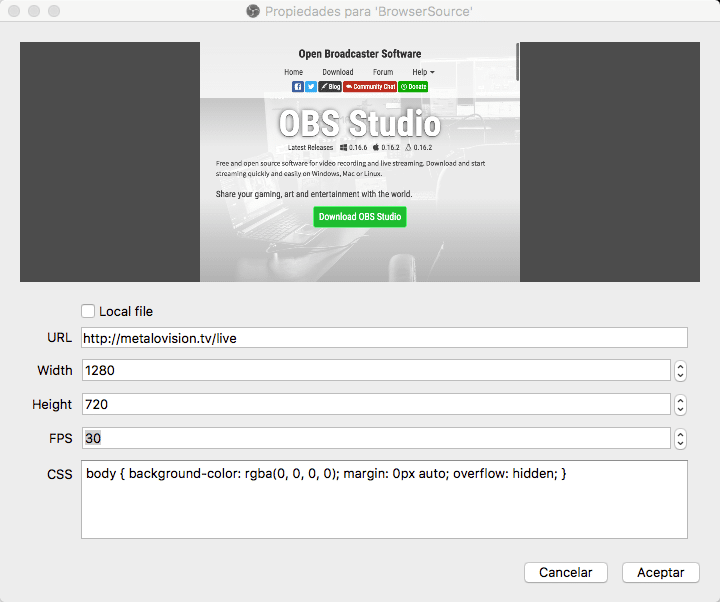
Task: Click the Height value field
Action: (x=376, y=404)
